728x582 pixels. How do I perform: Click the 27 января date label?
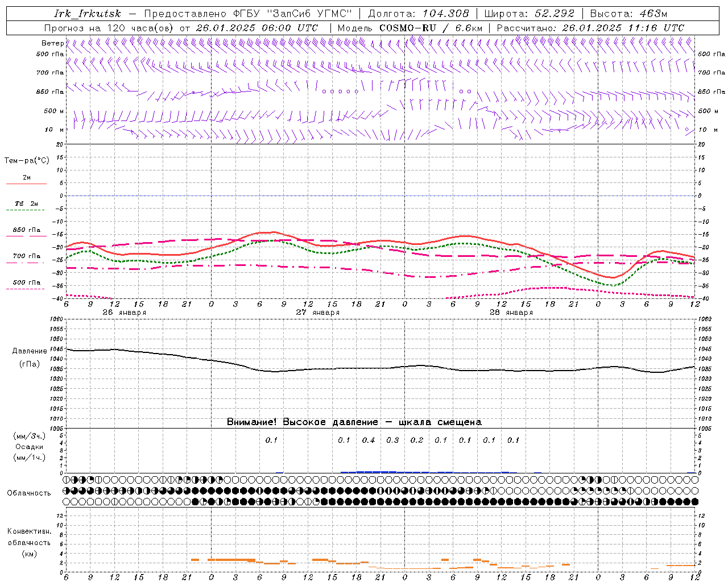(317, 313)
